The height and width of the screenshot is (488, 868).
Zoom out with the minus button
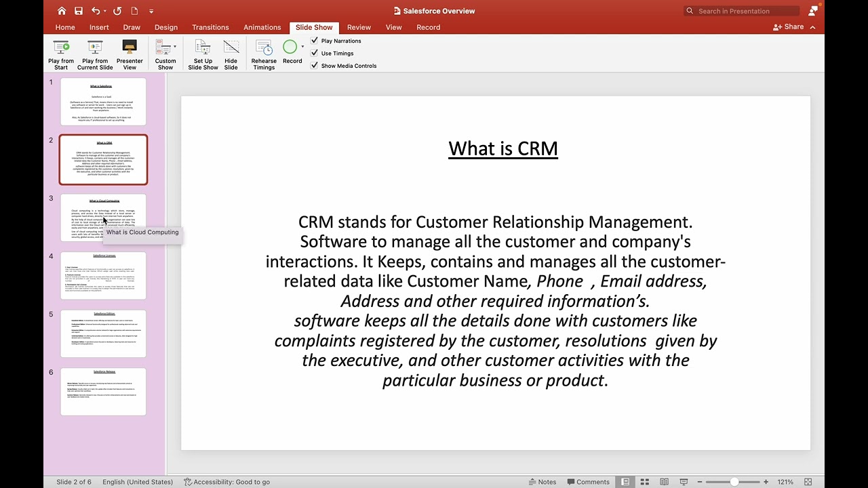click(x=700, y=482)
